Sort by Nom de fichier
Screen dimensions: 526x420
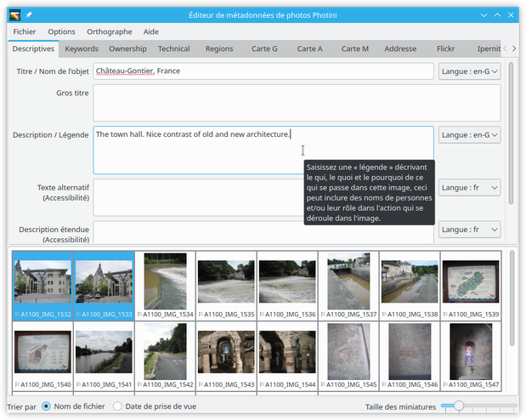pos(73,406)
